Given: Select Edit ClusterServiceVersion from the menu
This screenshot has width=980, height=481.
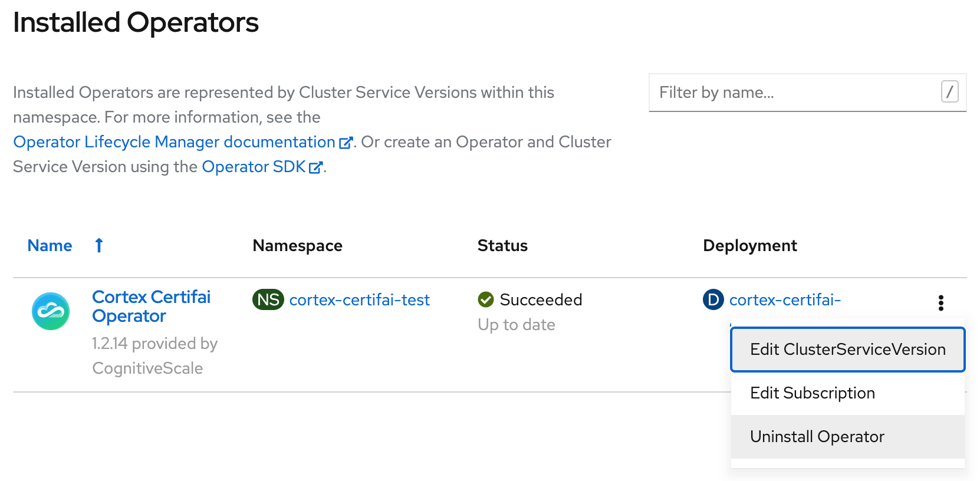Looking at the screenshot, I should 848,350.
